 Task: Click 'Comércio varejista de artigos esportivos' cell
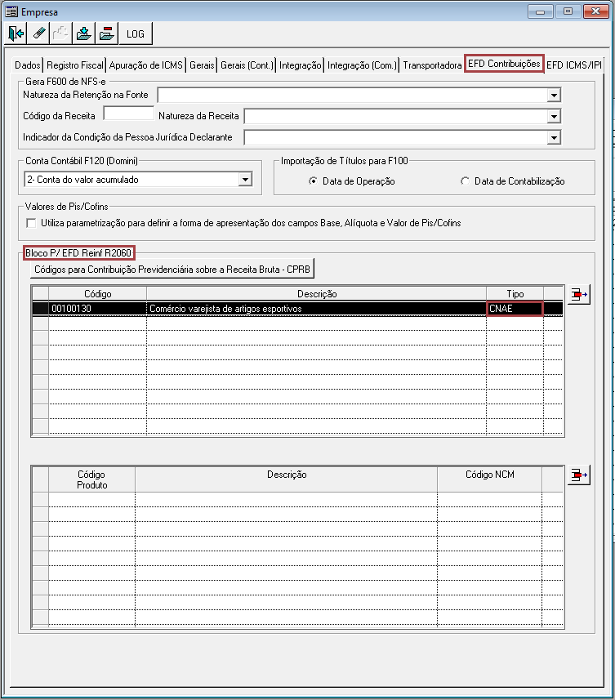click(x=316, y=309)
